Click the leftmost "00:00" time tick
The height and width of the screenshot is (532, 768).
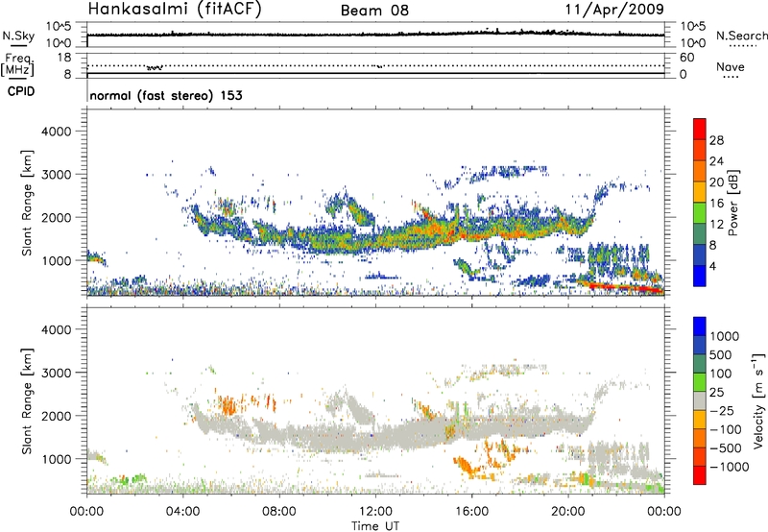click(86, 512)
